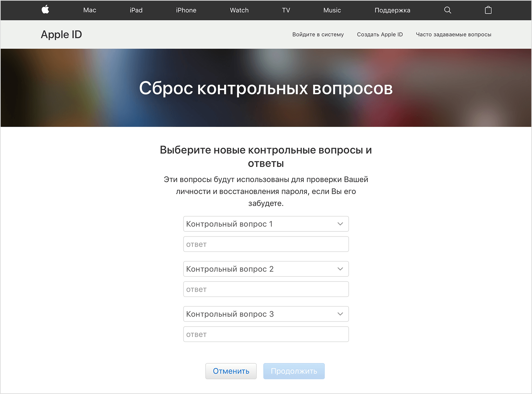
Task: Click the Apple ID heading link
Action: point(61,34)
